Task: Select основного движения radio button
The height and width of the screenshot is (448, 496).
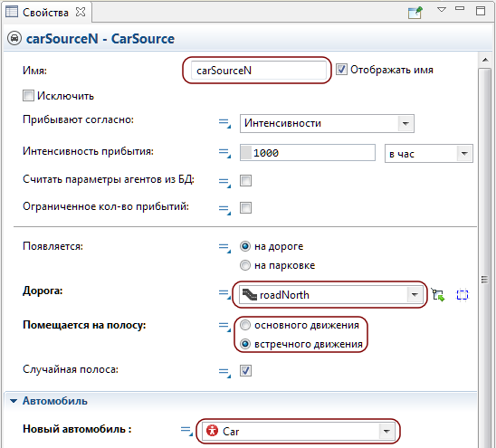Action: click(x=245, y=325)
